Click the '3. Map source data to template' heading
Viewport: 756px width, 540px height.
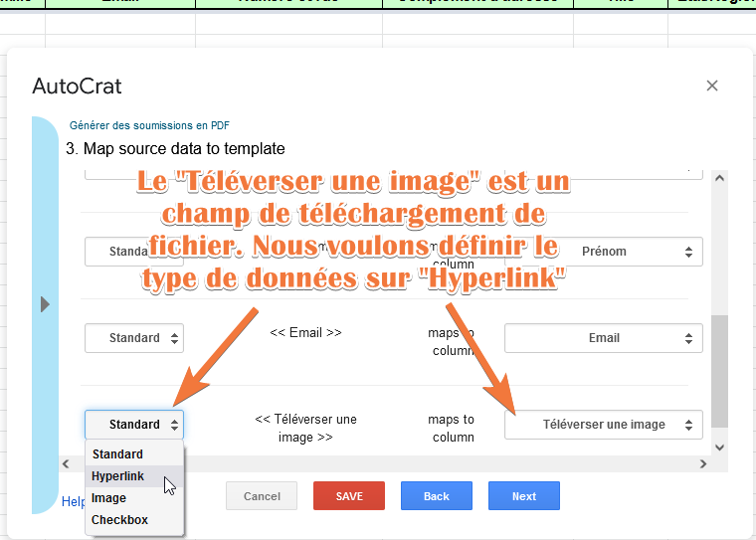175,148
